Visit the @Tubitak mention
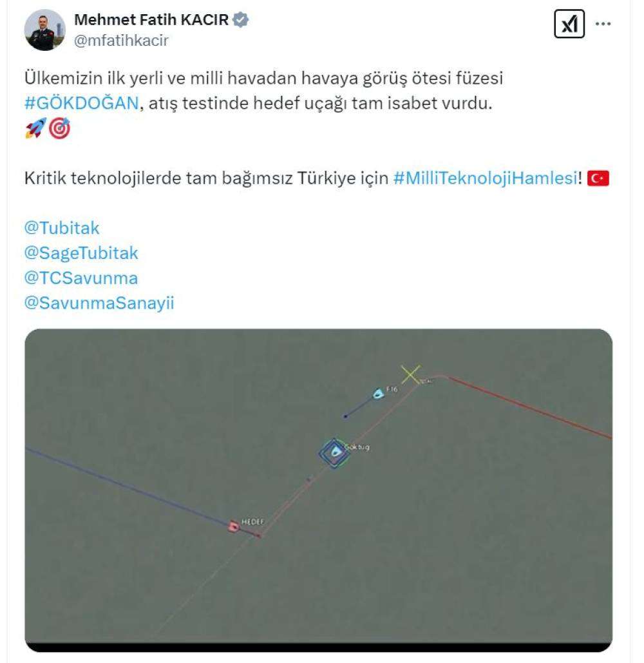This screenshot has width=644, height=663. pyautogui.click(x=62, y=228)
